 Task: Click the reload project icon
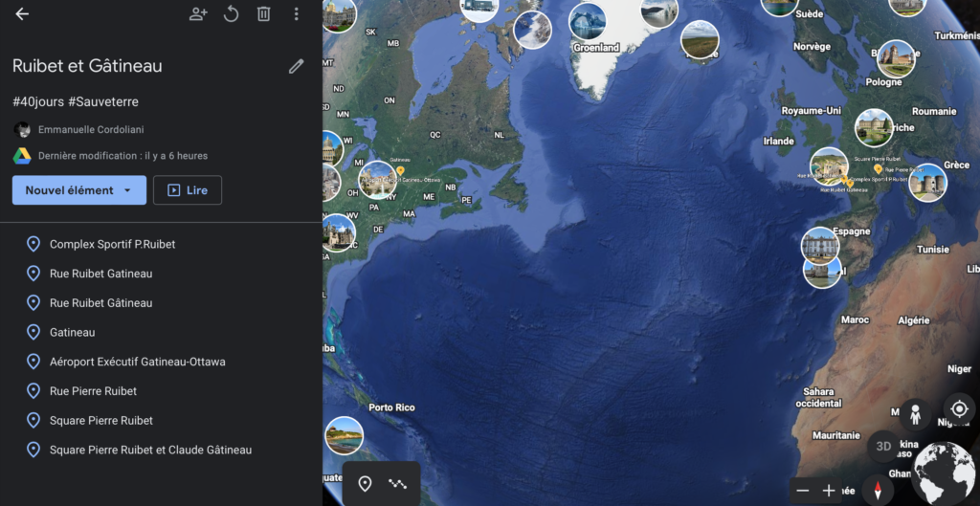[232, 13]
